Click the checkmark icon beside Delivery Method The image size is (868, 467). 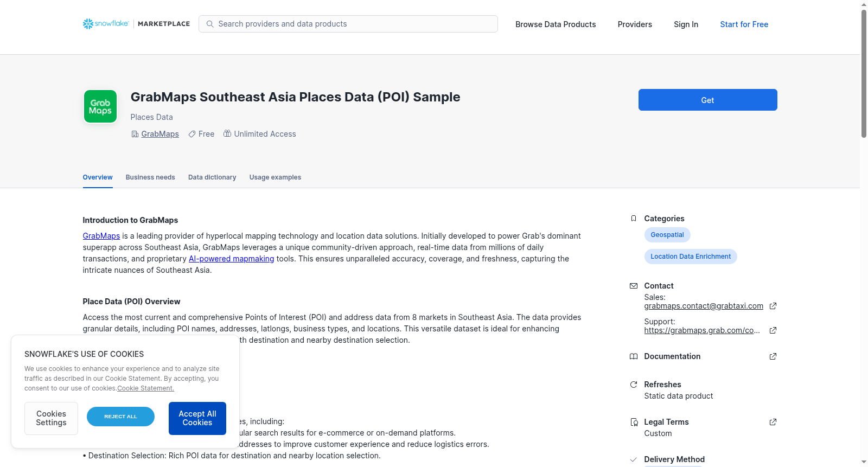pyautogui.click(x=634, y=459)
